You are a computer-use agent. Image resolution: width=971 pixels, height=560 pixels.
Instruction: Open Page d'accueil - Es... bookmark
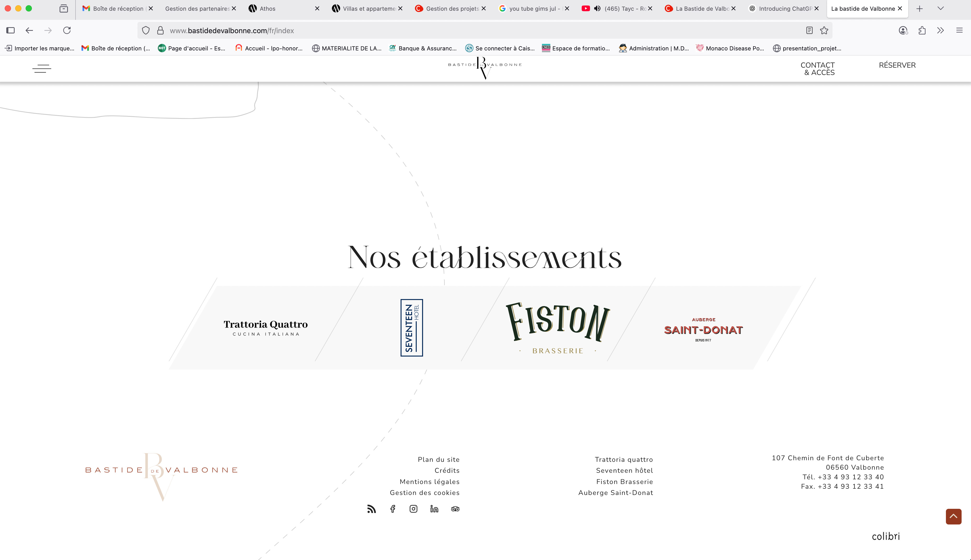[x=192, y=48]
